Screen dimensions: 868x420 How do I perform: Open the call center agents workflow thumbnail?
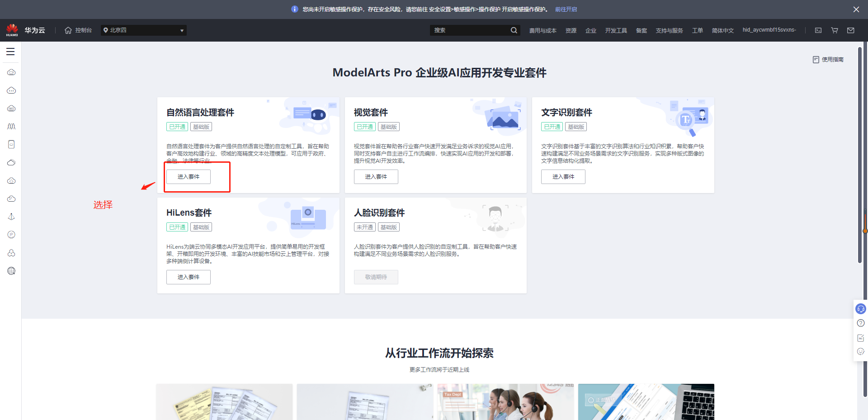click(505, 402)
